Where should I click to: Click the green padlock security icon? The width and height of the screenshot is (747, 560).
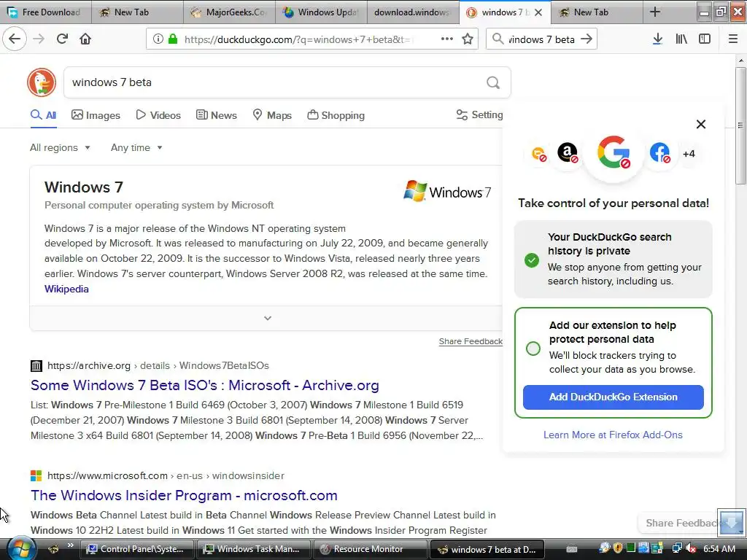pos(172,39)
